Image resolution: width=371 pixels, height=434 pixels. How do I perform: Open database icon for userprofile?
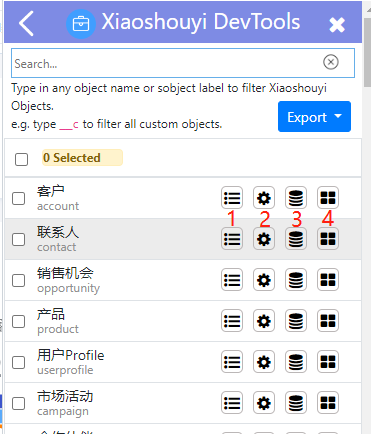(296, 362)
